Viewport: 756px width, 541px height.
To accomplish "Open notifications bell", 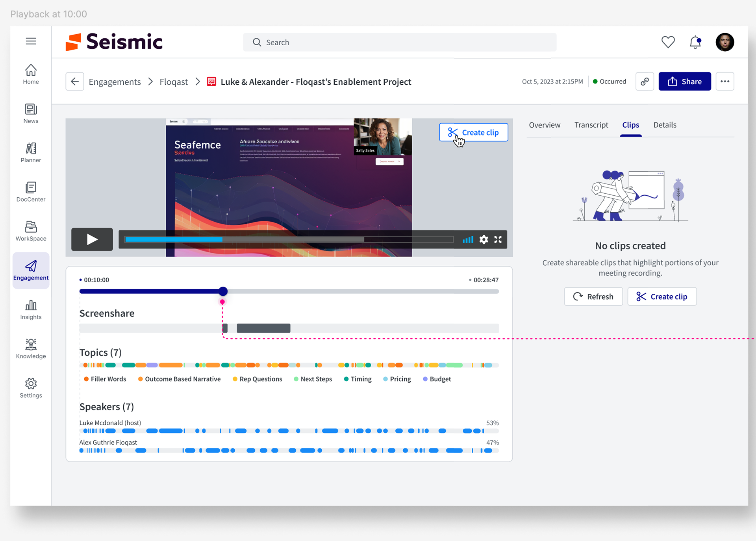I will [x=695, y=42].
